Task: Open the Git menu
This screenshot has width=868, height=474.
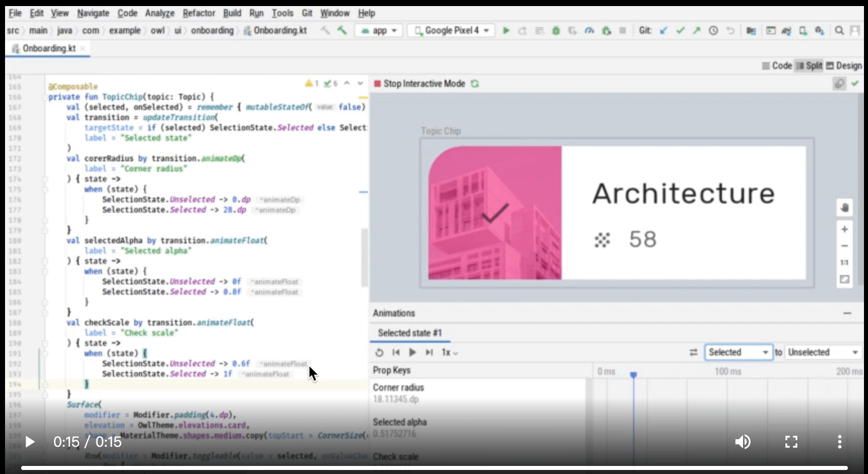Action: [307, 13]
